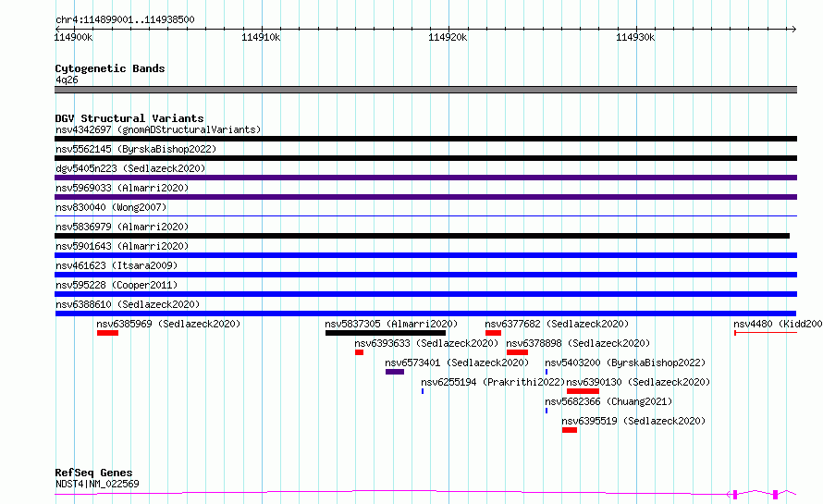Select the red bar under nsv6390130
This screenshot has height=504, width=823.
(x=583, y=391)
